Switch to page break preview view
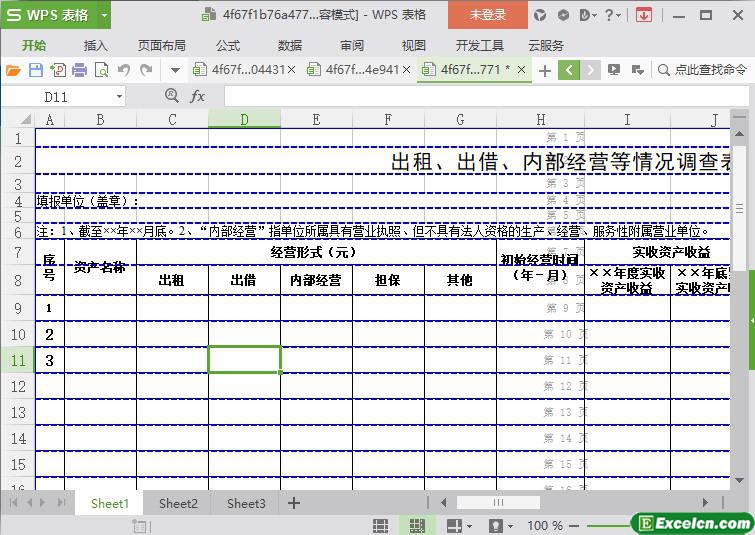Image resolution: width=755 pixels, height=535 pixels. tap(417, 525)
